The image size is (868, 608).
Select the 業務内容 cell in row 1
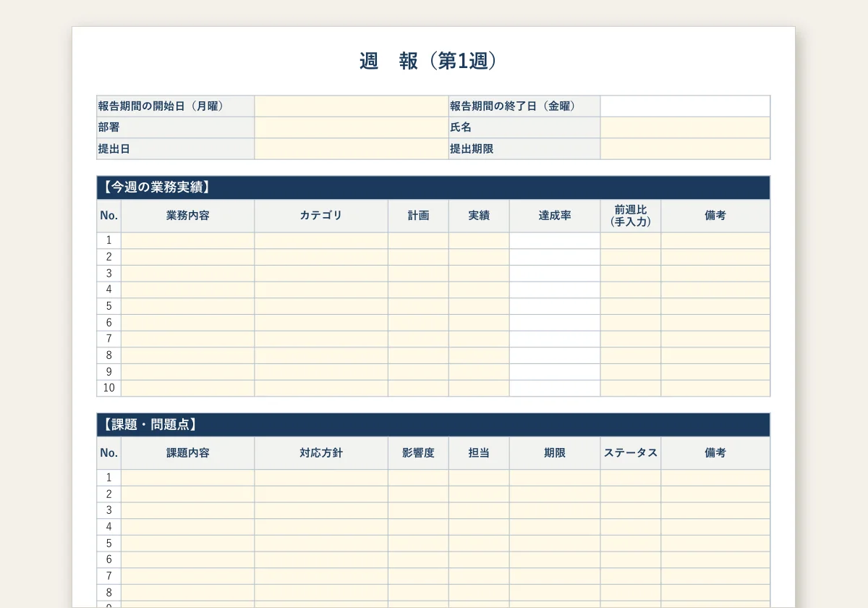[x=187, y=240]
